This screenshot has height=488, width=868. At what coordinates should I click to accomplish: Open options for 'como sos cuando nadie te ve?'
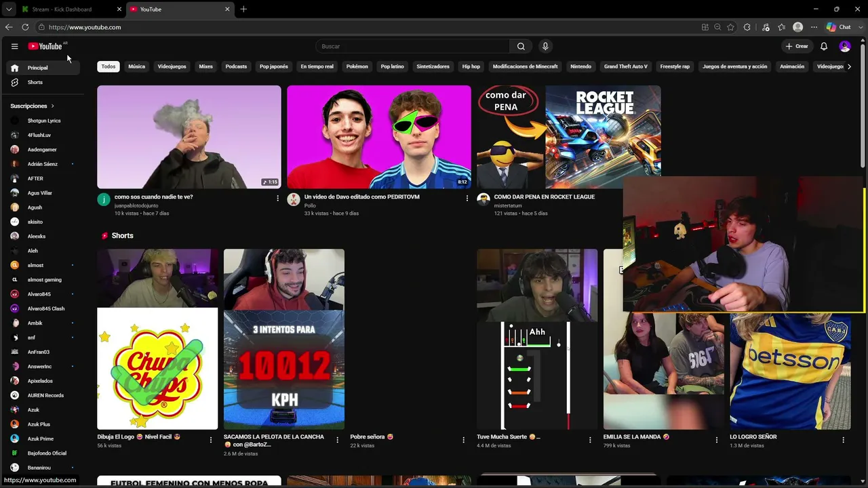pyautogui.click(x=277, y=198)
